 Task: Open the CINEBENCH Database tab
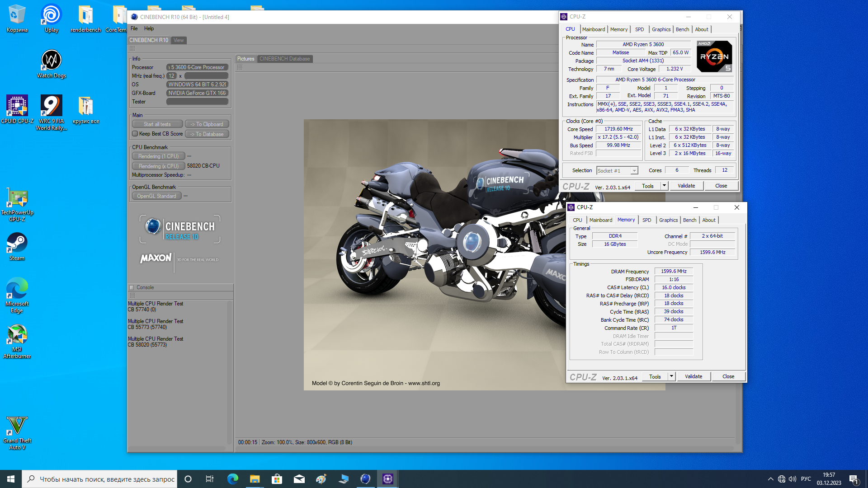point(284,59)
